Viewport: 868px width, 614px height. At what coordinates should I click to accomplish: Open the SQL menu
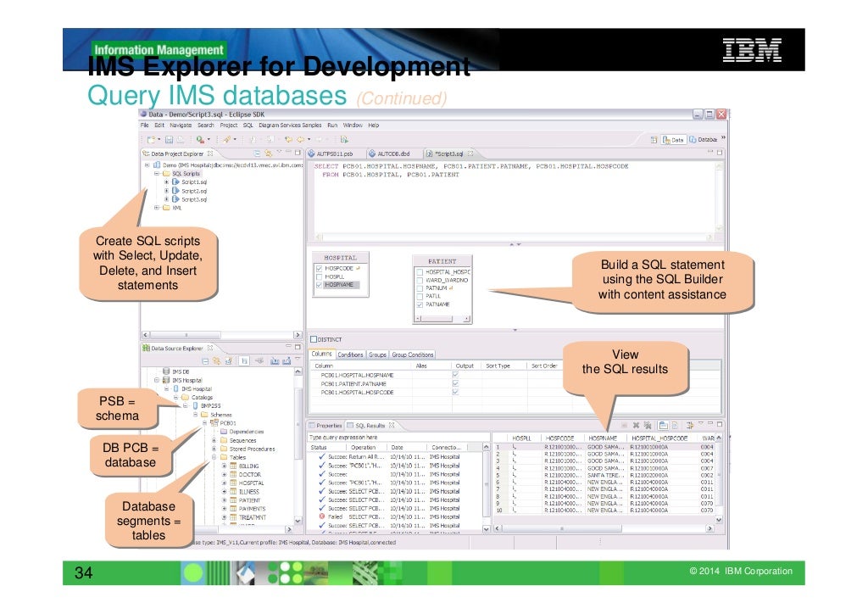(x=248, y=126)
